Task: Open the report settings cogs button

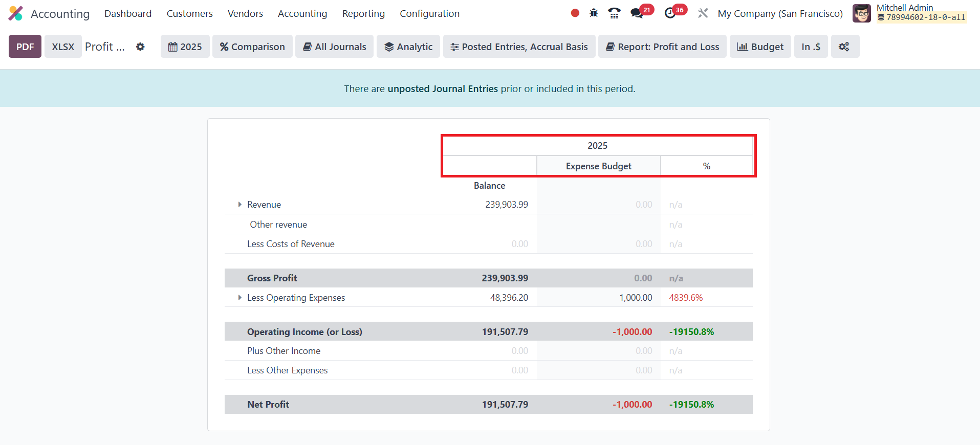Action: click(x=844, y=47)
